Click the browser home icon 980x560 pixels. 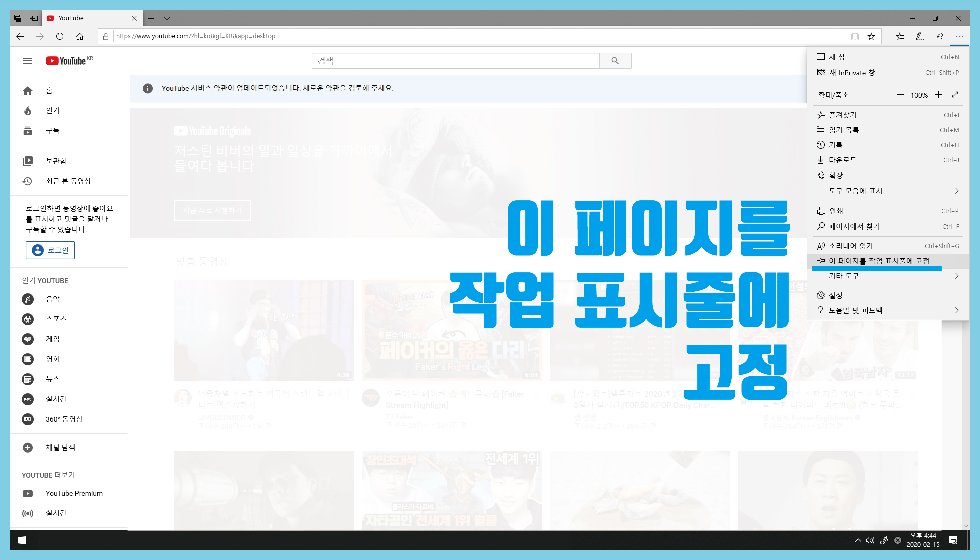click(x=80, y=36)
